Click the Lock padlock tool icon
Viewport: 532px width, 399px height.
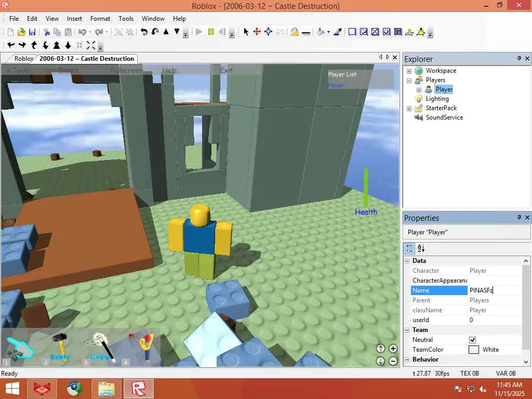[295, 32]
